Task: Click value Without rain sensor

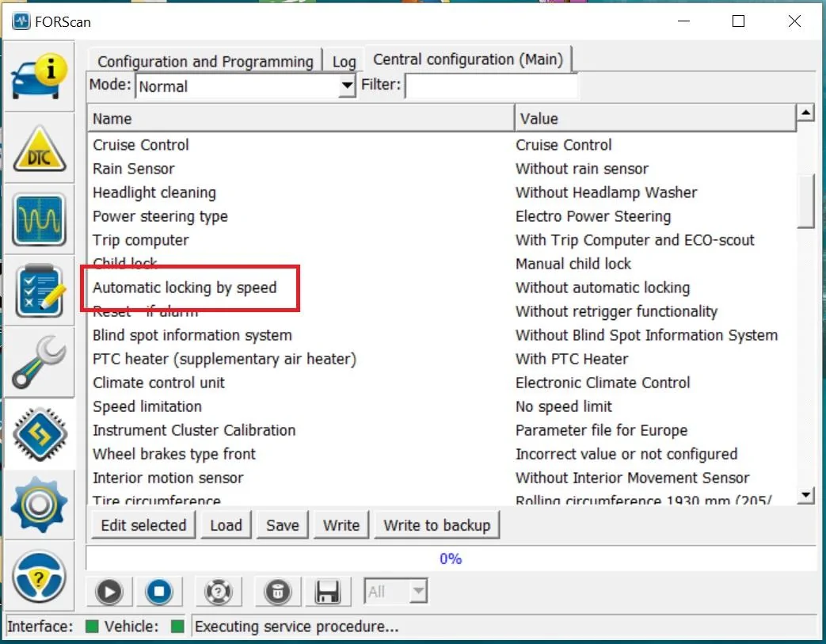Action: (582, 169)
